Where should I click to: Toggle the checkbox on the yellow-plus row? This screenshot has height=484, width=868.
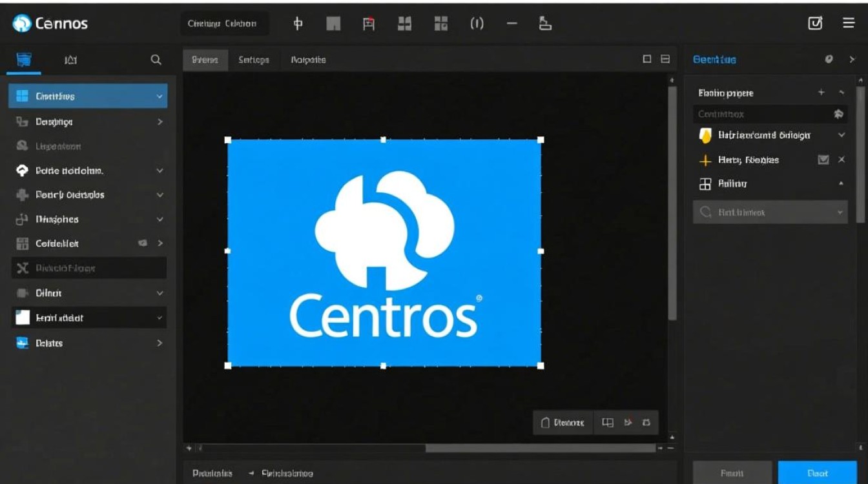(823, 159)
